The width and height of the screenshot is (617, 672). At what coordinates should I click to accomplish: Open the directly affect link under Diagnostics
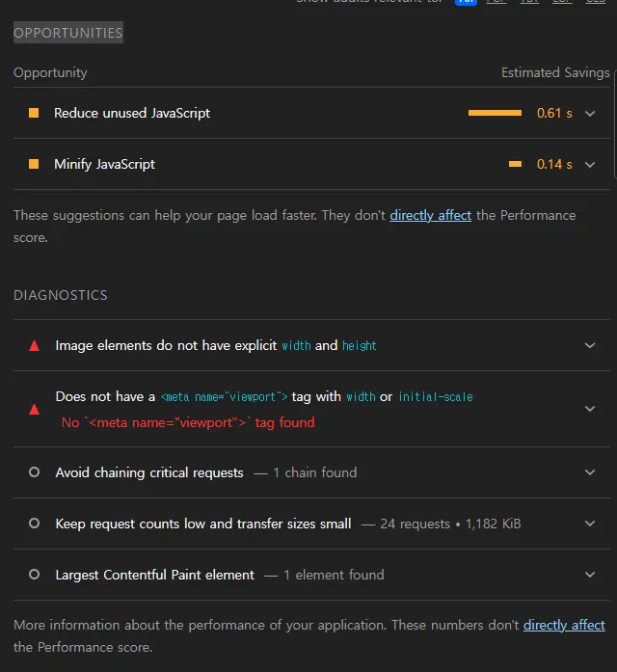point(564,626)
